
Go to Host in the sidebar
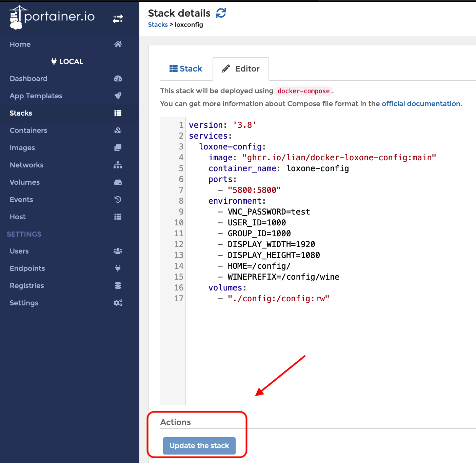coord(18,217)
